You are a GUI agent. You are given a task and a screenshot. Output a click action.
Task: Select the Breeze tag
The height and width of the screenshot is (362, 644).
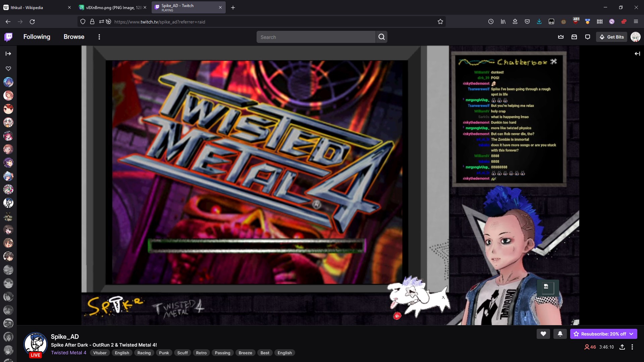[x=245, y=353]
